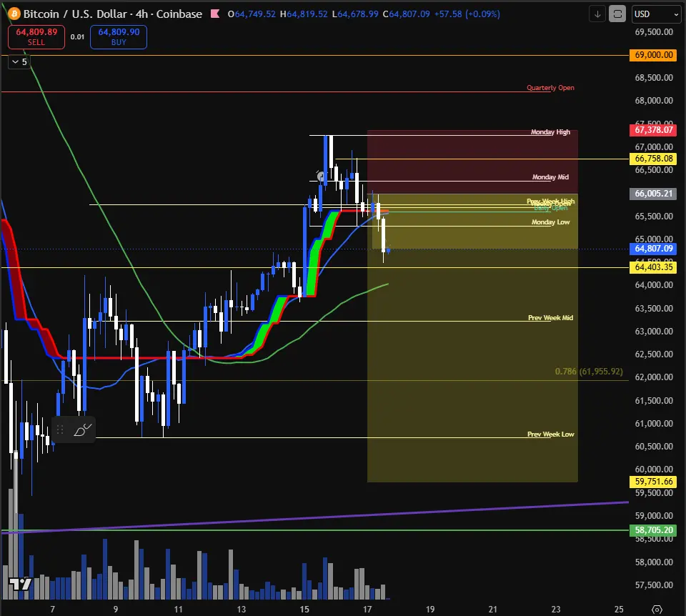686x616 pixels.
Task: Click the TradingView logo in the bottom corner
Action: (21, 584)
